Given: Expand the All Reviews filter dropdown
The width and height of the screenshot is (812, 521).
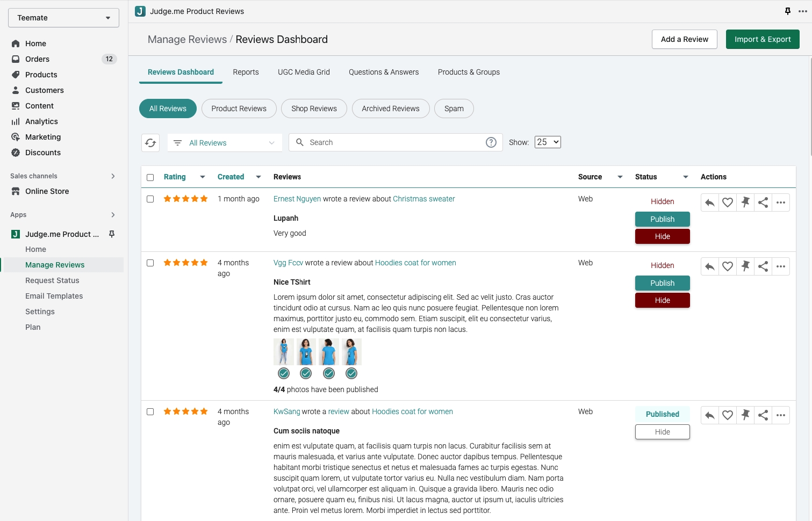Looking at the screenshot, I should coord(225,143).
